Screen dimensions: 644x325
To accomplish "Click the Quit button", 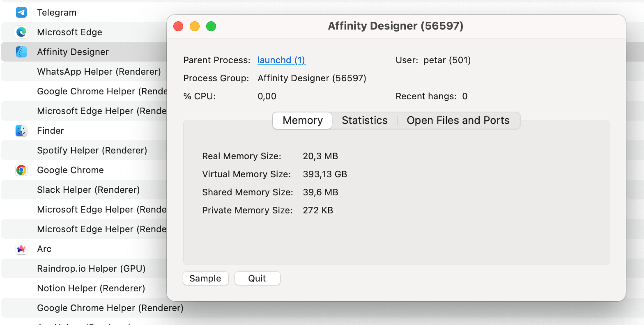I will pos(257,278).
